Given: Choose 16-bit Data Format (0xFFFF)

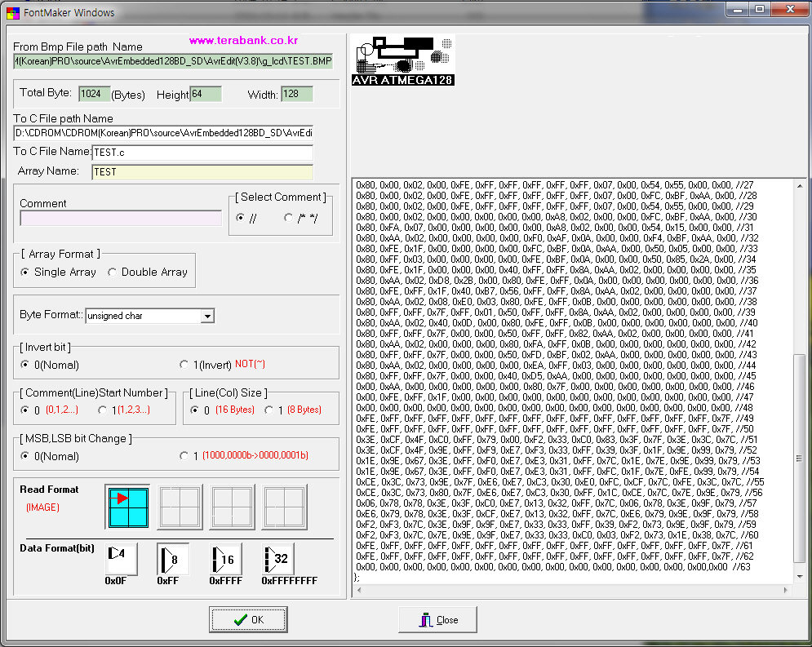Looking at the screenshot, I should [224, 559].
